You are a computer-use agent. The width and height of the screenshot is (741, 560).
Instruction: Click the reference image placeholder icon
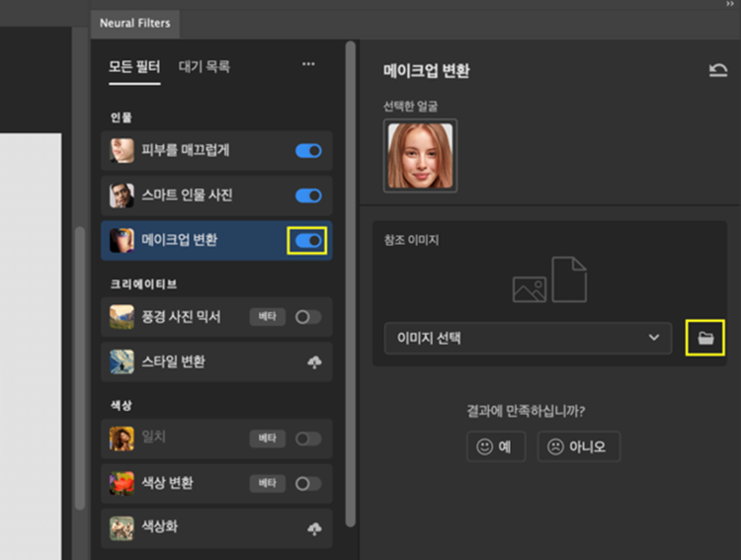click(549, 280)
